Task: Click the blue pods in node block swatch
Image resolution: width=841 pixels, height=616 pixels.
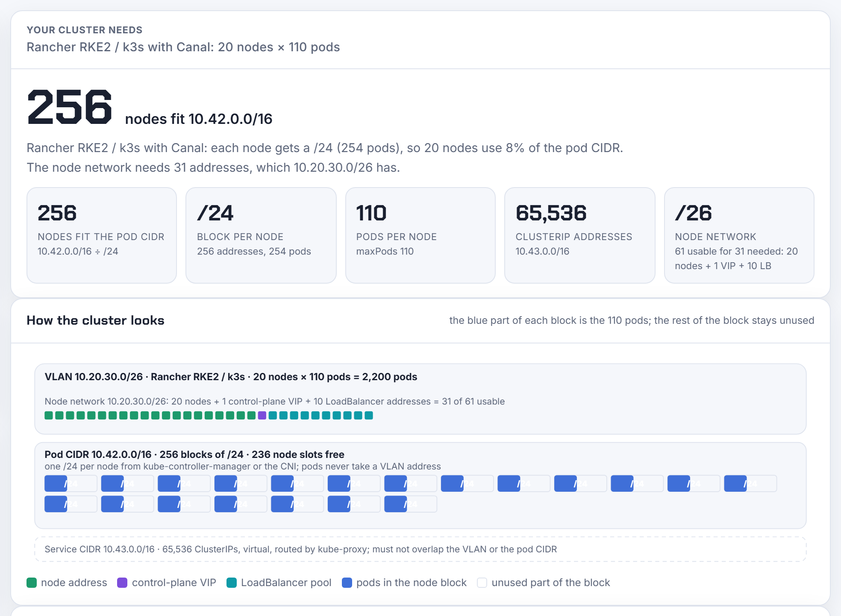Action: [347, 583]
